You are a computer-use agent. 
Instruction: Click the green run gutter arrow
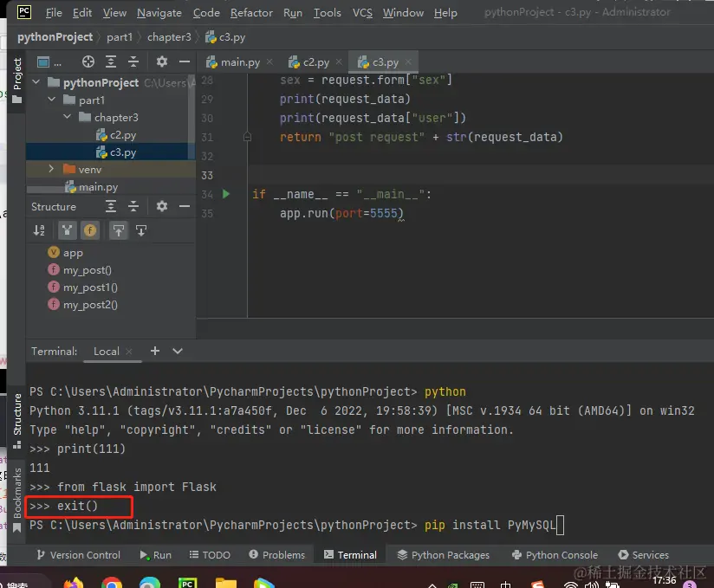[x=226, y=194]
